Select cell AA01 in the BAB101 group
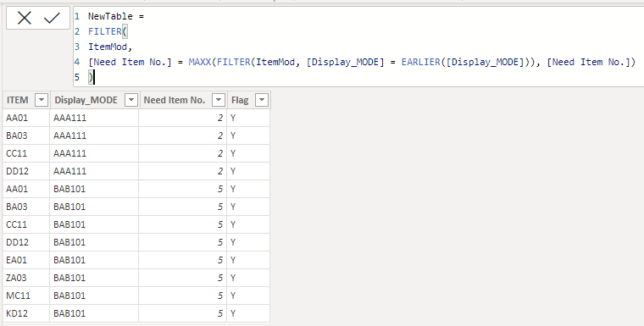This screenshot has width=644, height=326. [26, 189]
